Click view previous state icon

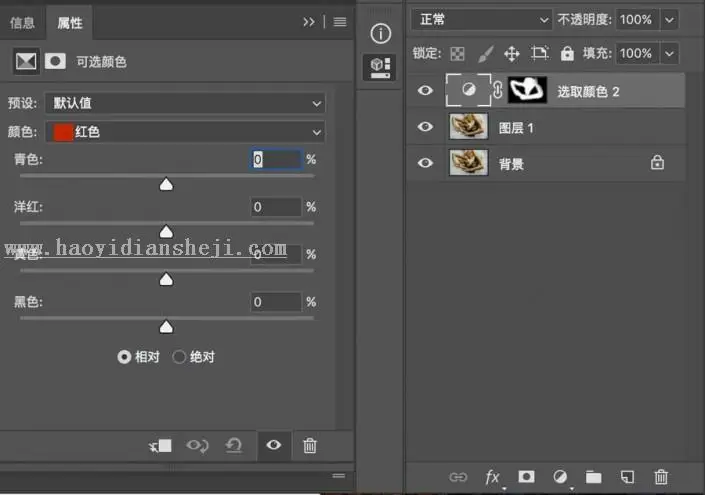197,446
